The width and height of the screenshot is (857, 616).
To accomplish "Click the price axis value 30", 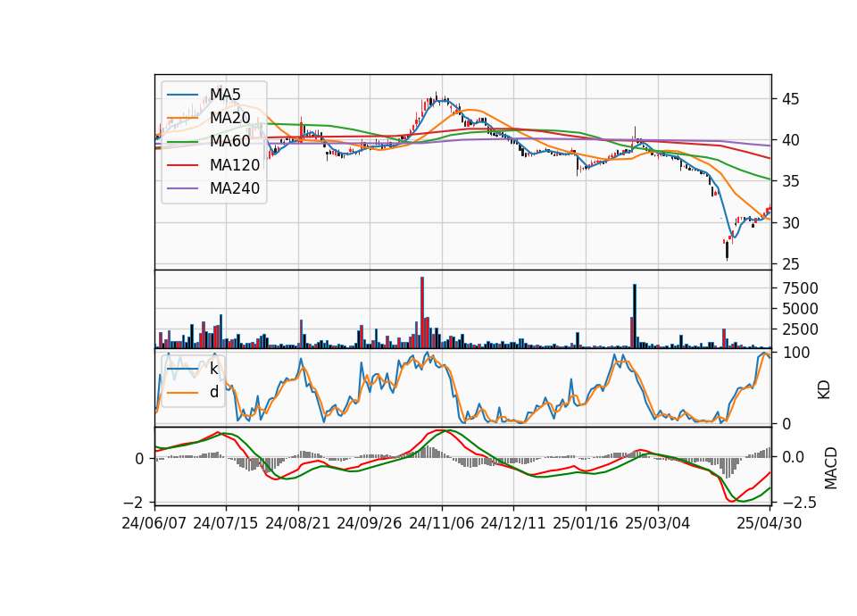I will [x=790, y=223].
